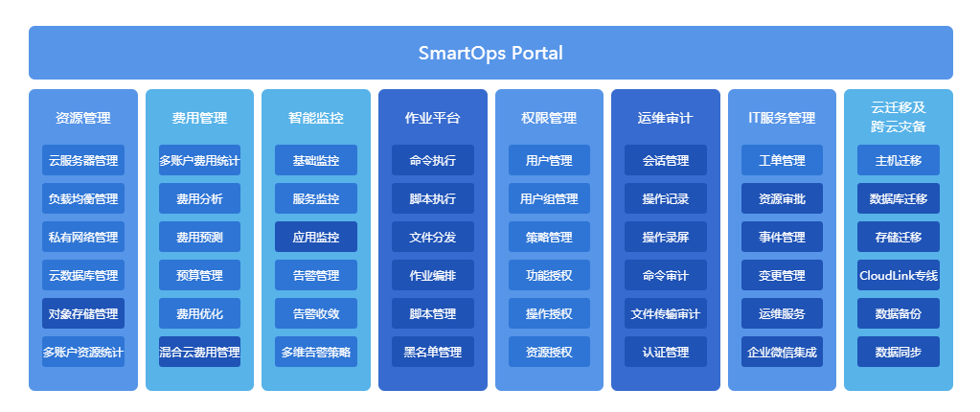Click 命令执行 in 作业平台
Image resolution: width=980 pixels, height=412 pixels.
[433, 160]
